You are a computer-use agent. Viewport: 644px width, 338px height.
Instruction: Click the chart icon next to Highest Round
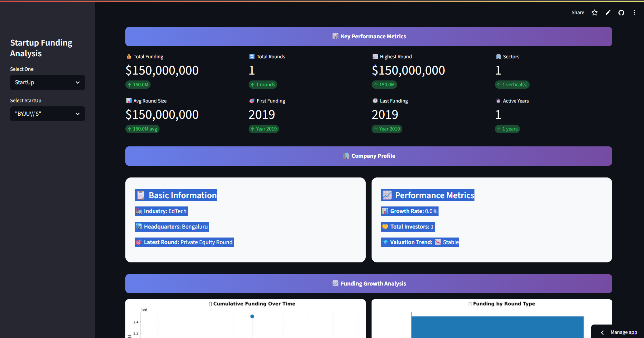(x=375, y=57)
